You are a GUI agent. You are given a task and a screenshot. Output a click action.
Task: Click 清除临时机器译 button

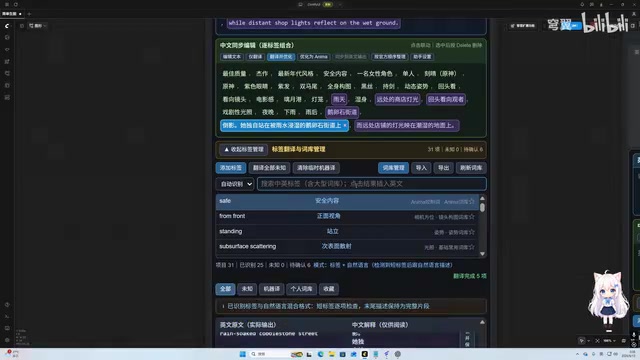click(x=316, y=168)
